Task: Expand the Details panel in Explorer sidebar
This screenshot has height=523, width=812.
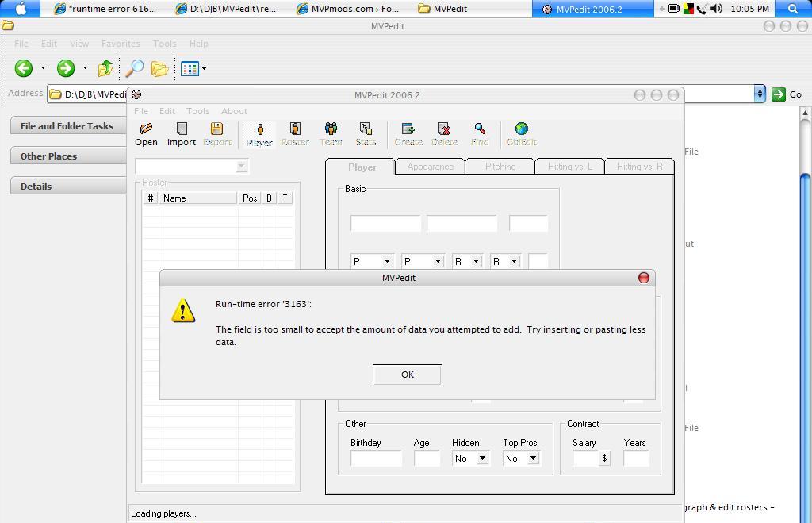Action: pyautogui.click(x=68, y=186)
